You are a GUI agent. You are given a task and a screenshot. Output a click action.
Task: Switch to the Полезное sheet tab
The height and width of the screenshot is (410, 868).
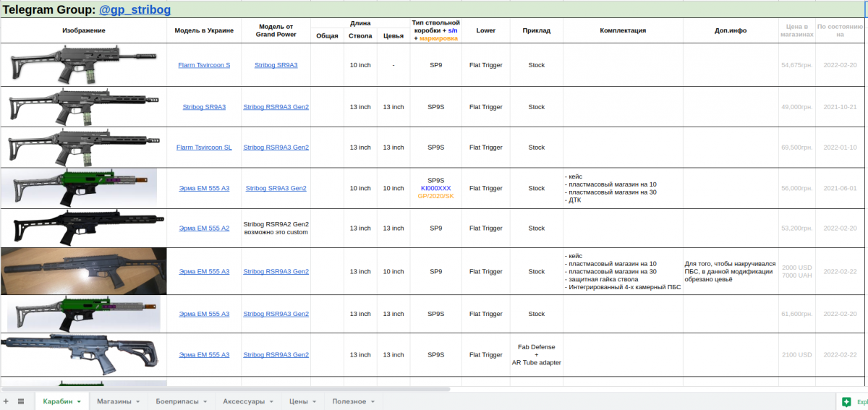[349, 401]
